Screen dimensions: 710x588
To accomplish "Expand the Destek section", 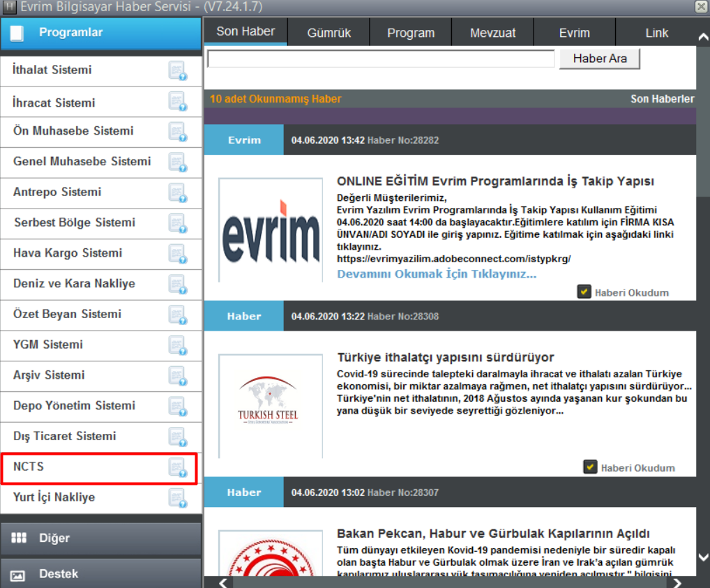I will pos(100,573).
